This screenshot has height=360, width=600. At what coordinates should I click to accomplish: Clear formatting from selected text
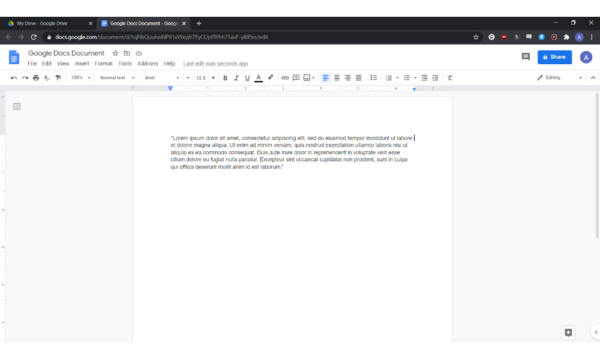(x=450, y=78)
